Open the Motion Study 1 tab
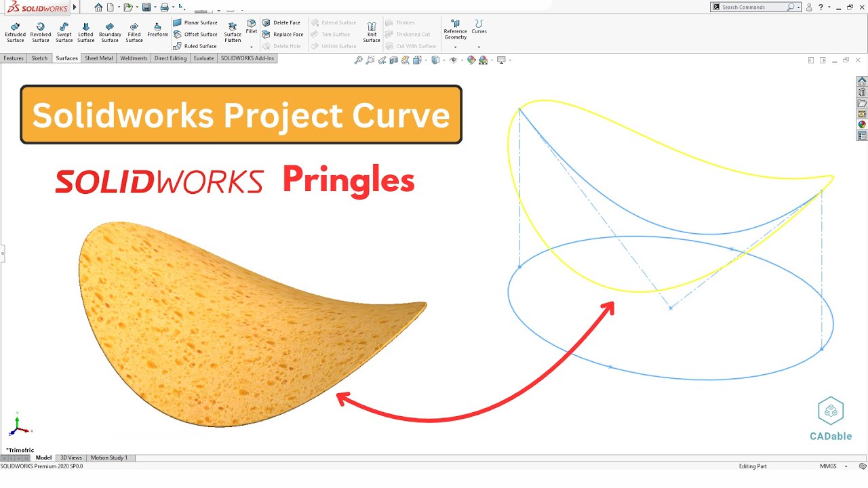 coord(109,458)
